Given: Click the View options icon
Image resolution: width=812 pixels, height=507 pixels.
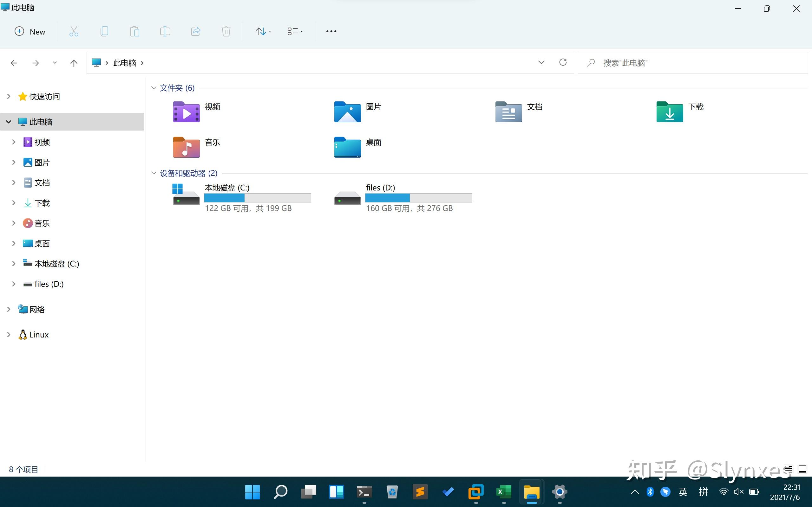Looking at the screenshot, I should click(x=295, y=31).
